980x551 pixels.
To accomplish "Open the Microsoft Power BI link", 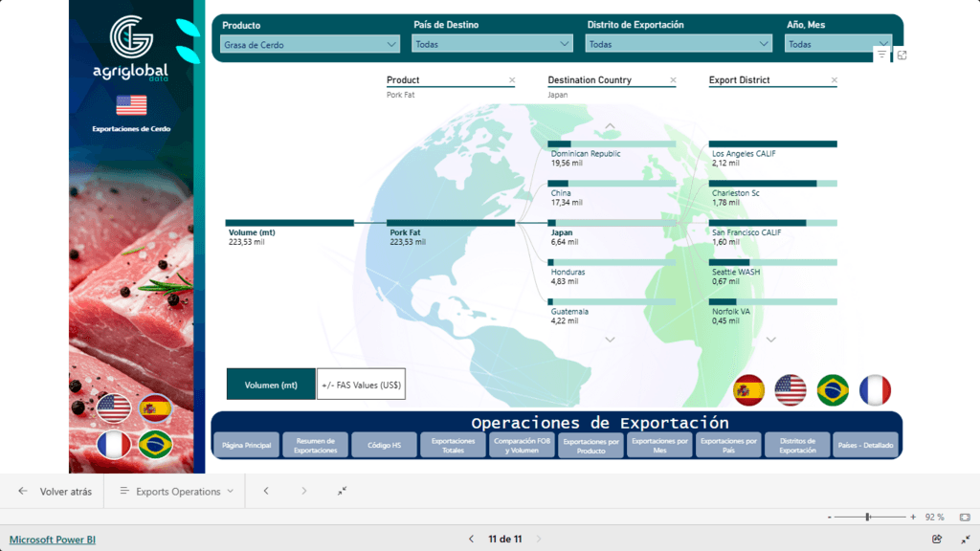I will [x=53, y=540].
